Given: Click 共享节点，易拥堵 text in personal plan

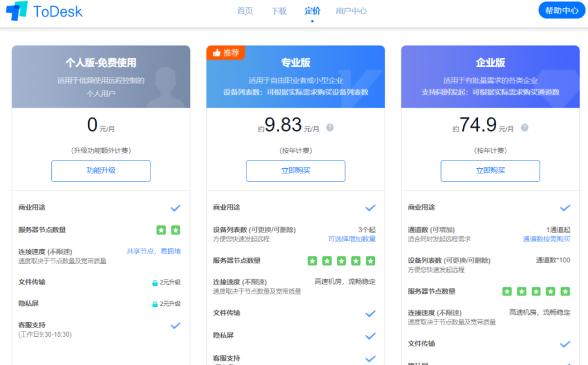Looking at the screenshot, I should pyautogui.click(x=153, y=251).
